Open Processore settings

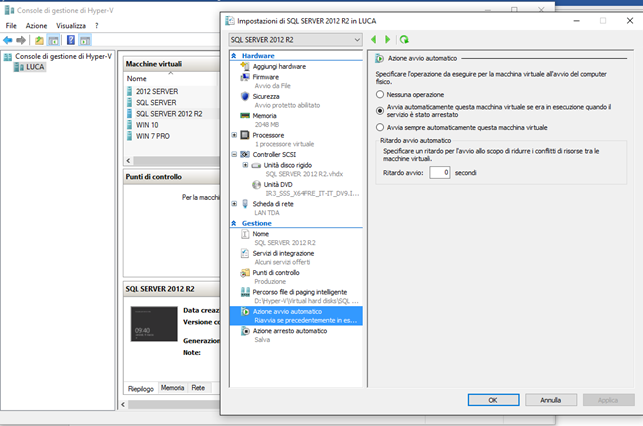(268, 135)
